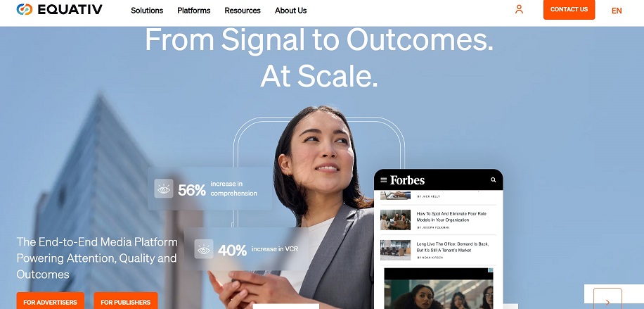Click the Equativ logo icon
644x309 pixels.
[x=24, y=9]
